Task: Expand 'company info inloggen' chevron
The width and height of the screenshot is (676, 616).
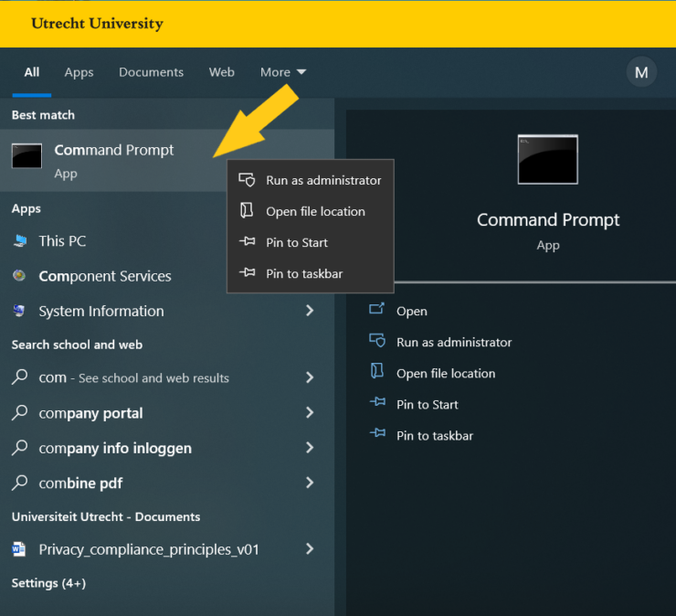Action: coord(310,447)
